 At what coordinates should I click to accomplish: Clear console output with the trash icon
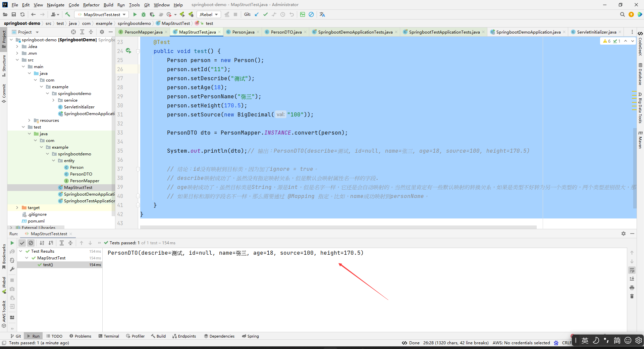pyautogui.click(x=632, y=296)
